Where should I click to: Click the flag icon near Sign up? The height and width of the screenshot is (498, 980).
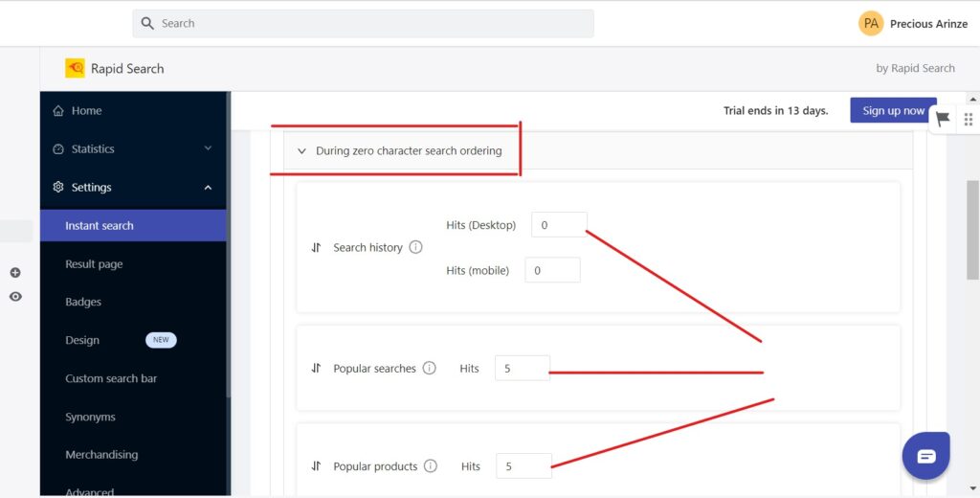click(x=943, y=119)
